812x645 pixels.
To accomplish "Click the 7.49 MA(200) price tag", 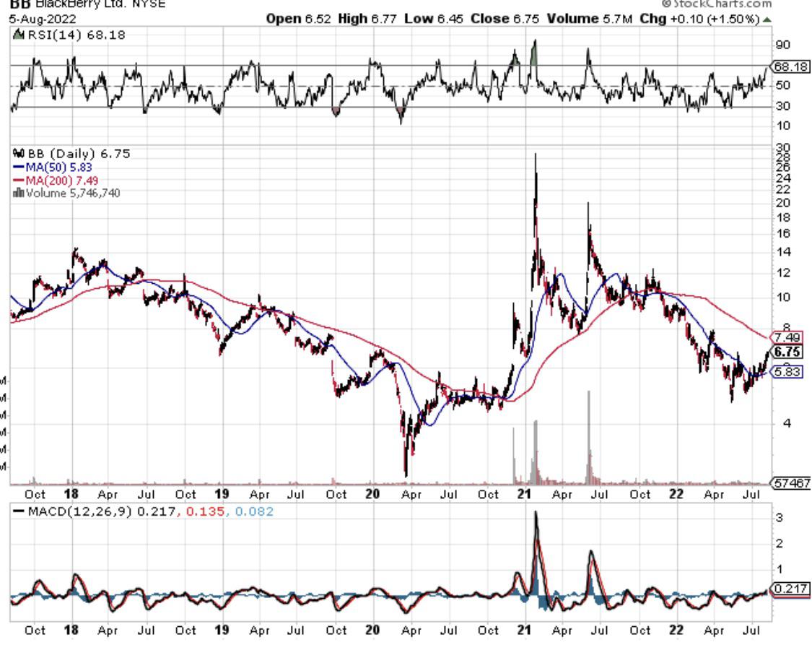I will [787, 337].
